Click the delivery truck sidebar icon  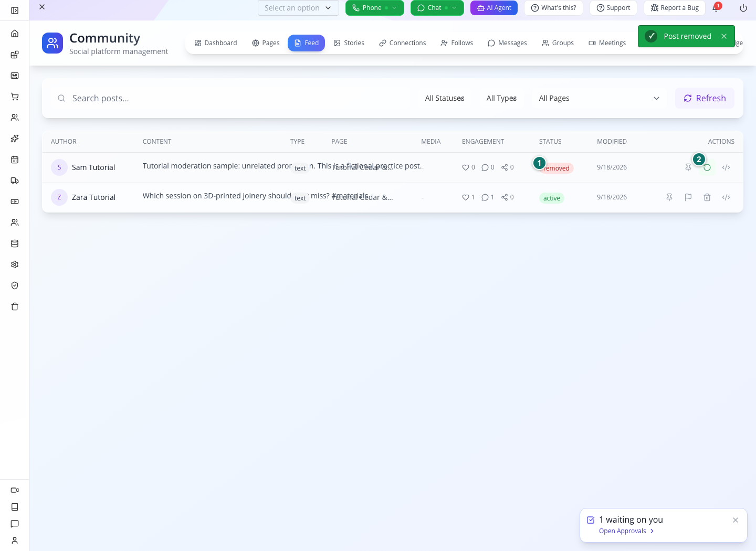click(15, 181)
